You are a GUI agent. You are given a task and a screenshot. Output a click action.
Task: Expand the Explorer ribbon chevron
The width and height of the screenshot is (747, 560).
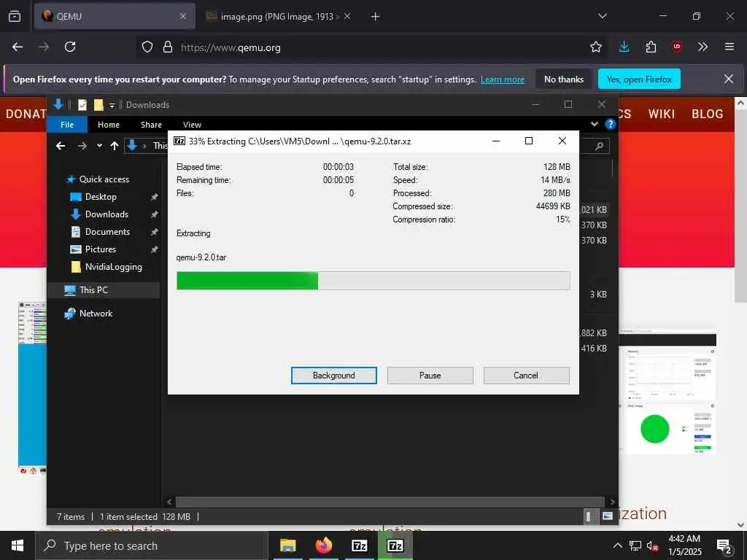click(x=594, y=124)
